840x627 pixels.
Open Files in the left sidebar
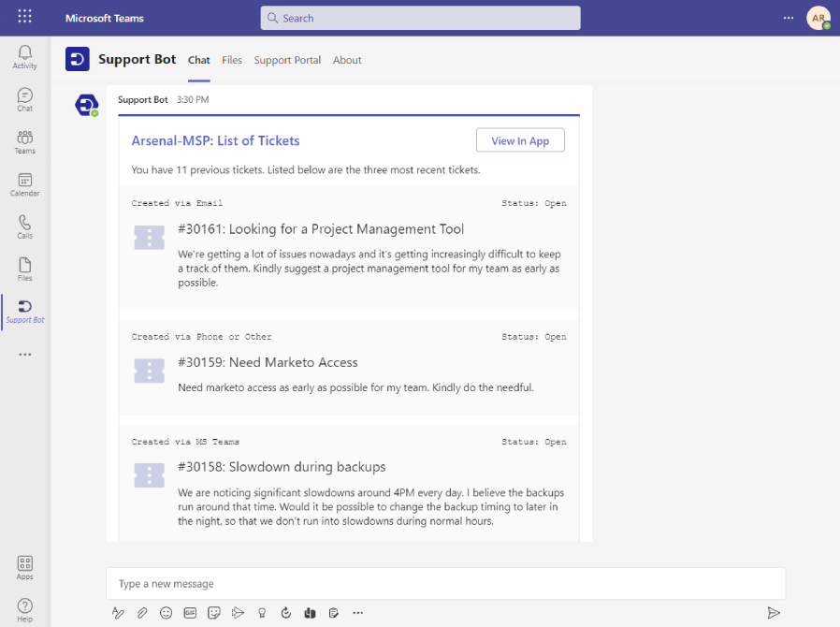[x=24, y=269]
